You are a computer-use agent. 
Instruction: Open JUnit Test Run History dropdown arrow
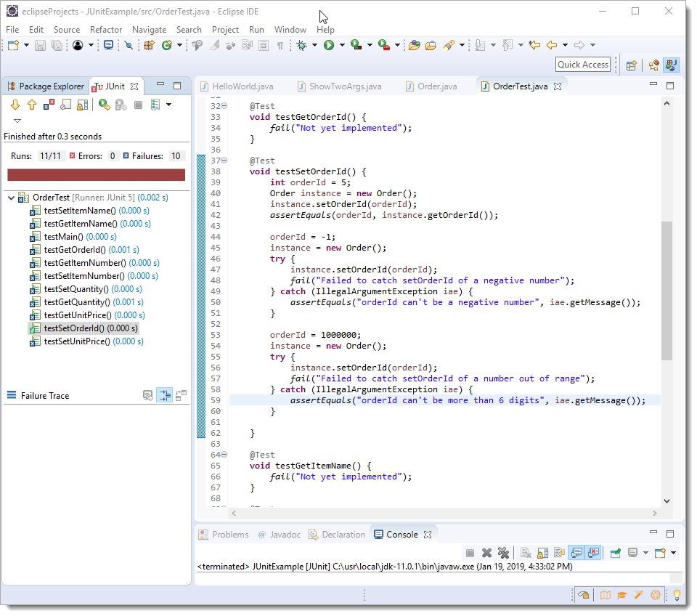[169, 105]
